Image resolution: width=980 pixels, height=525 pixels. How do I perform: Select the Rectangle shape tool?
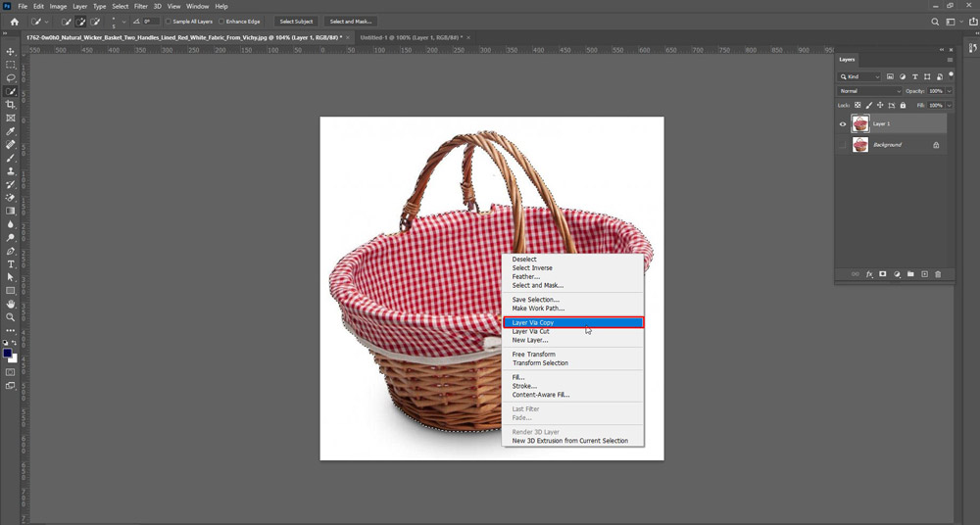pos(11,291)
